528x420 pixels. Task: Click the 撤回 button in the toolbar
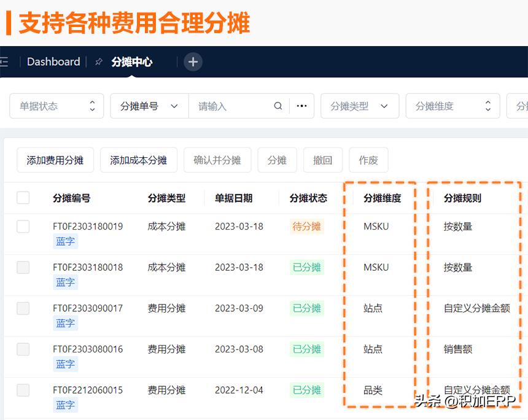point(322,160)
